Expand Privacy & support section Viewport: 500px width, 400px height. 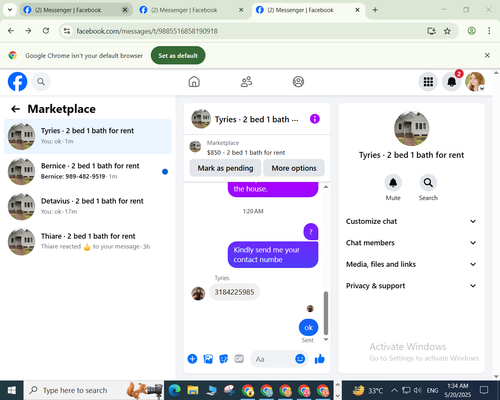click(x=411, y=286)
